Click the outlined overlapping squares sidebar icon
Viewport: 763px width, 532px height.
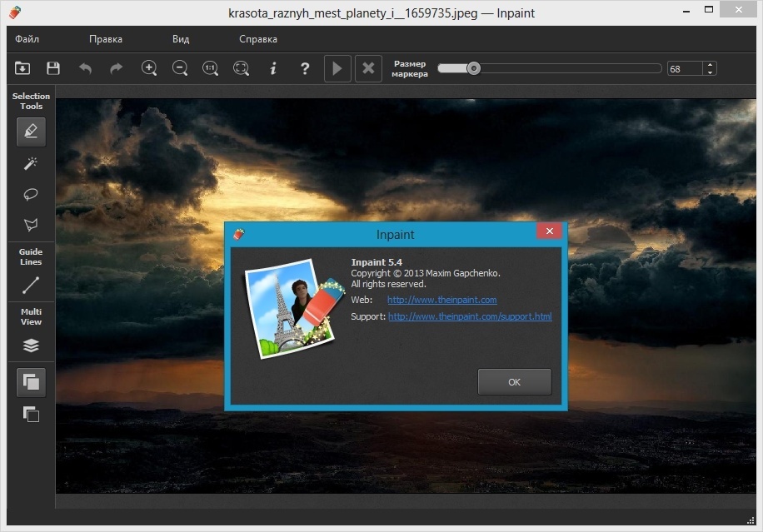click(x=31, y=415)
